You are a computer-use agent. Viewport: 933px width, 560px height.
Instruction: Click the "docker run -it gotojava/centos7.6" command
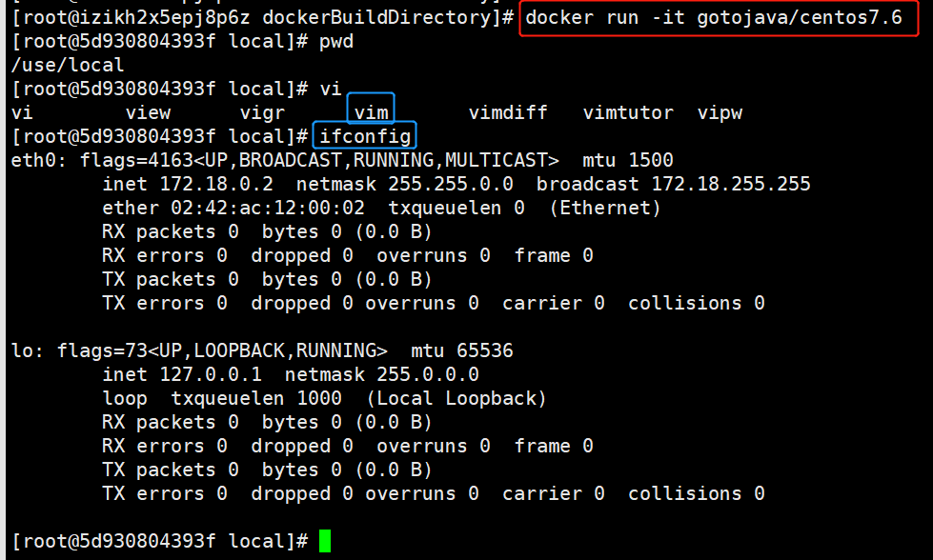pos(714,18)
